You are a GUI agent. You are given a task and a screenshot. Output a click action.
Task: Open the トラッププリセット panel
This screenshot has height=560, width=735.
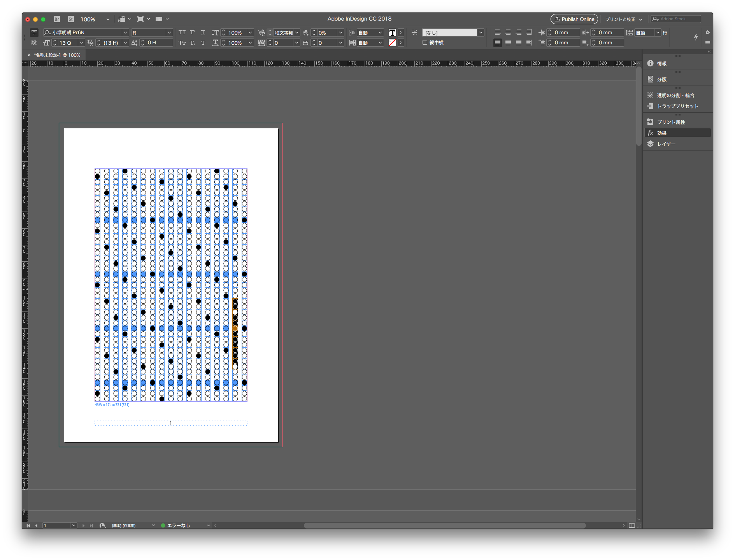[x=677, y=106]
